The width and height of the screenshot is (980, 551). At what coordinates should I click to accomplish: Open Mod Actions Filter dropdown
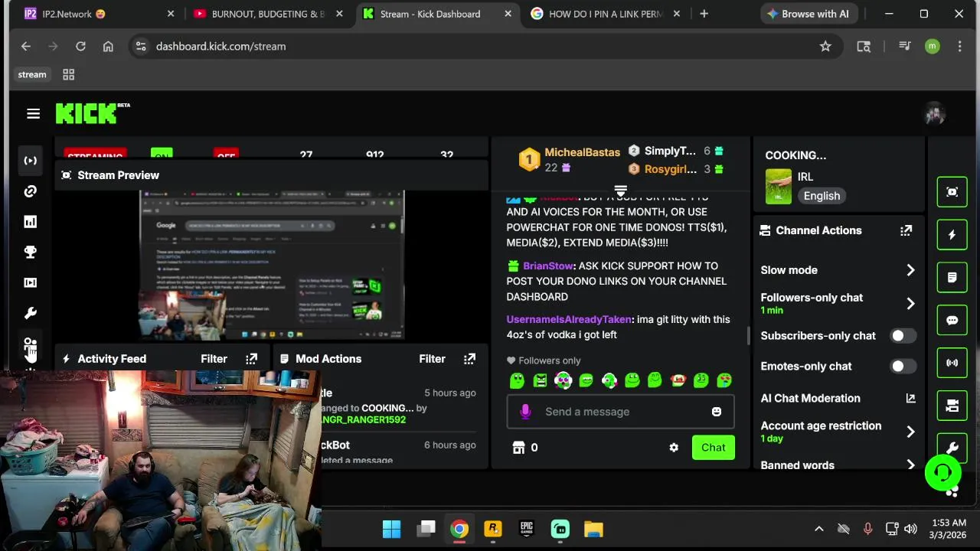click(432, 359)
